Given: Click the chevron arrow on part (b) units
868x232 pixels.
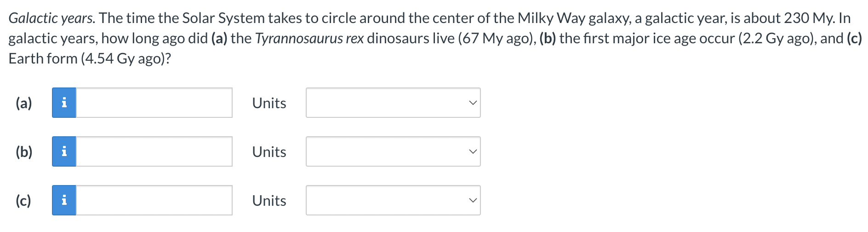Looking at the screenshot, I should click(x=473, y=151).
